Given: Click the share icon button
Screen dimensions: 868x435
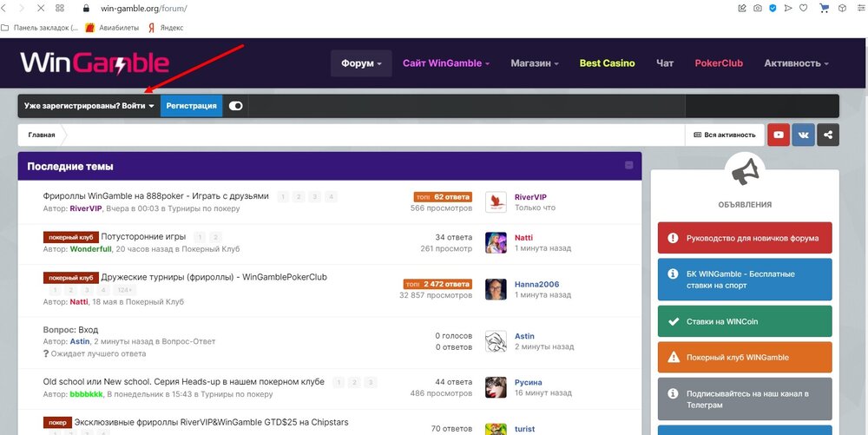Looking at the screenshot, I should [x=828, y=135].
